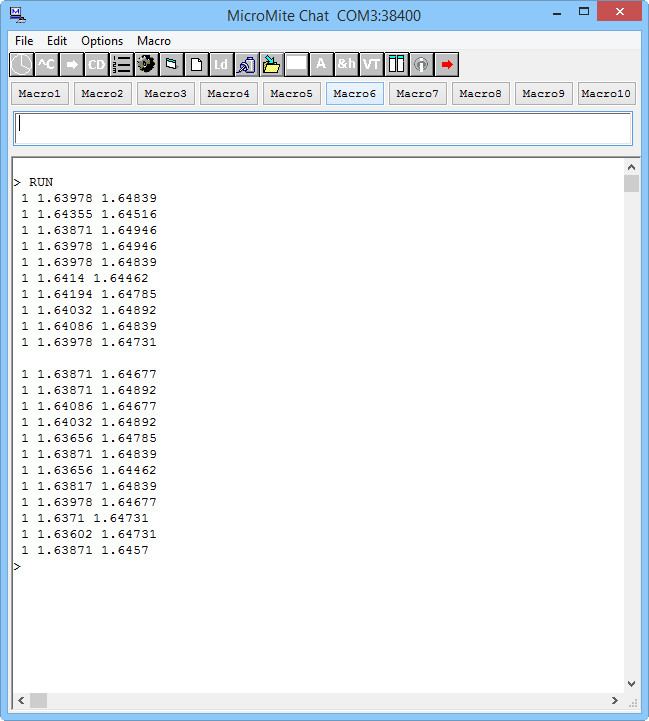This screenshot has width=649, height=721.
Task: Toggle the &h hex toolbar button
Action: pyautogui.click(x=346, y=64)
